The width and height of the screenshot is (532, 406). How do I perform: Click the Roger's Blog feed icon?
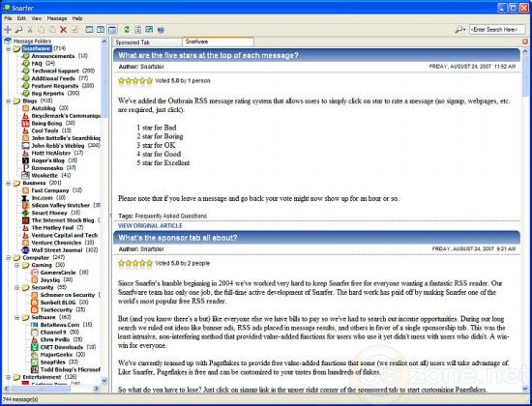tap(25, 160)
